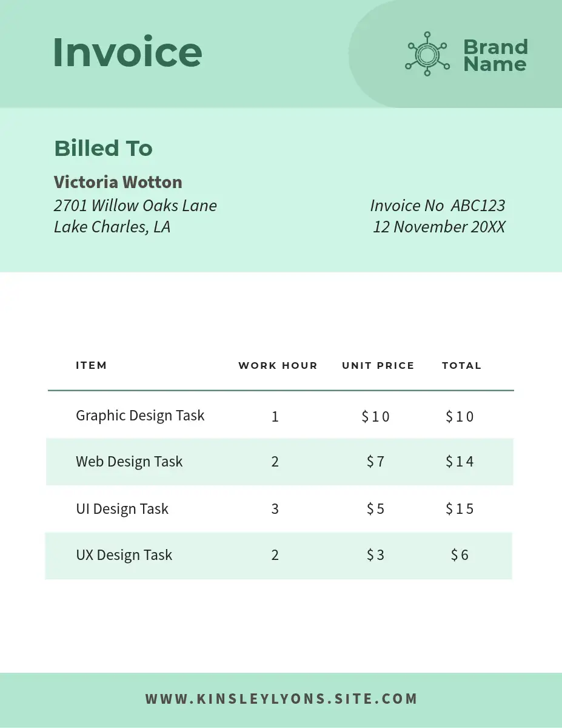562x728 pixels.
Task: Select the Graphic Design Task row item
Action: click(x=140, y=416)
